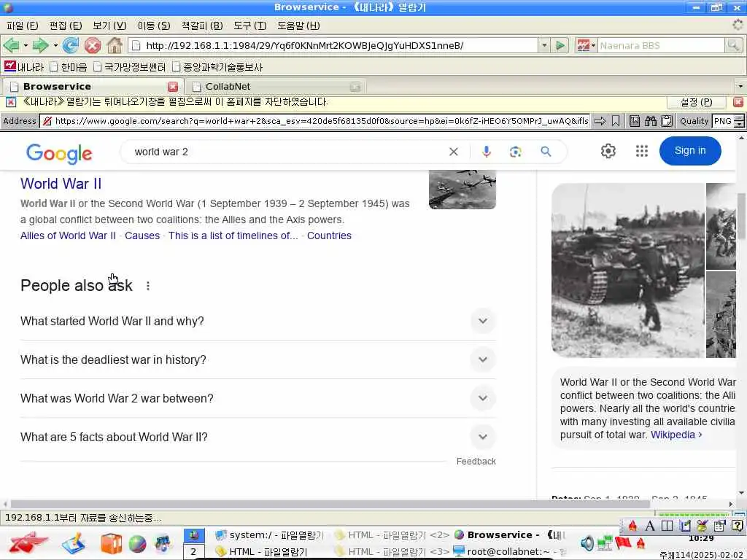747x560 pixels.
Task: Click the Feedback link
Action: point(476,462)
